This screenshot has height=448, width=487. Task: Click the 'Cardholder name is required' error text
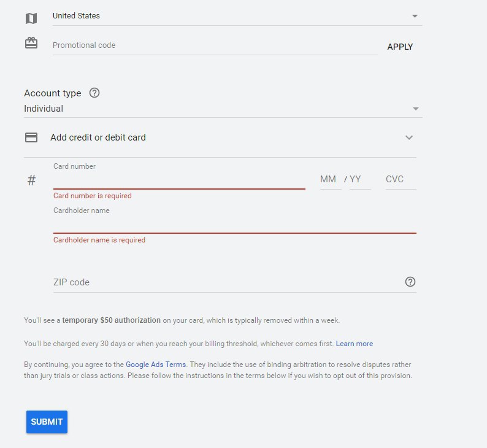click(99, 240)
